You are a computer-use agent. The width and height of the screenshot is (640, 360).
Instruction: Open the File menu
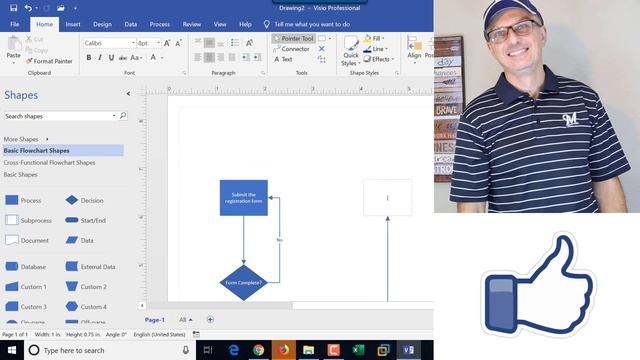[x=15, y=24]
